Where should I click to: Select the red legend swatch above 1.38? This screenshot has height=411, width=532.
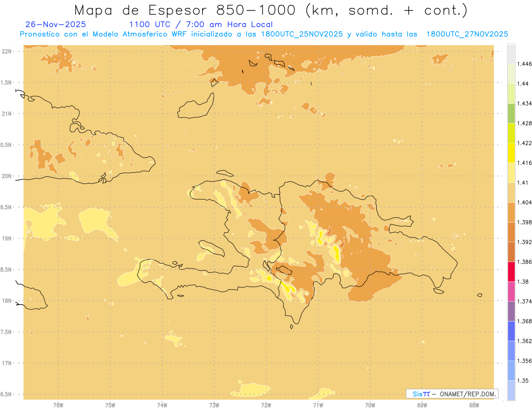(511, 272)
